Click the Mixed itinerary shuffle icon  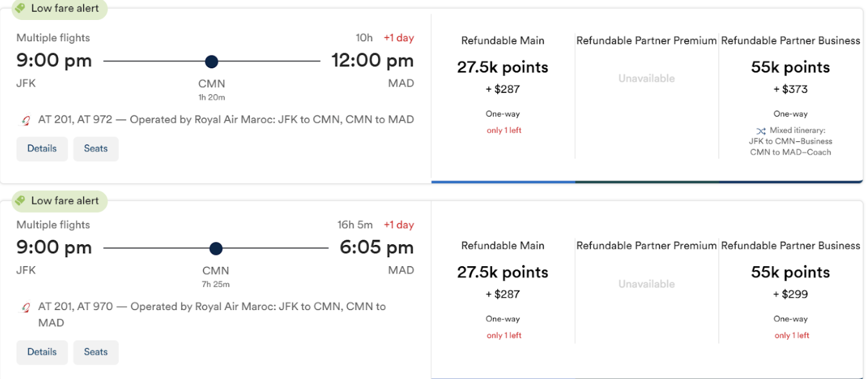click(x=760, y=131)
